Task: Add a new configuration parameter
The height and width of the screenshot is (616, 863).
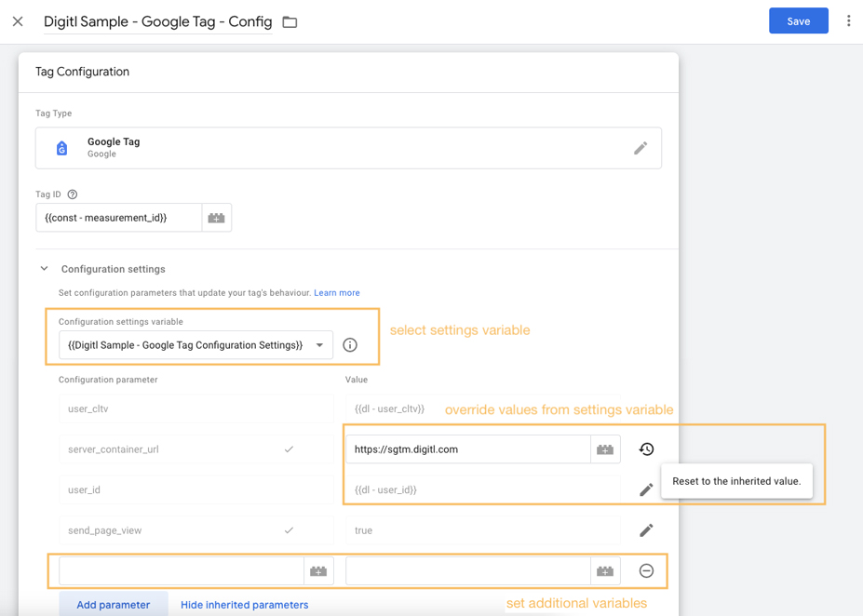Action: point(114,605)
